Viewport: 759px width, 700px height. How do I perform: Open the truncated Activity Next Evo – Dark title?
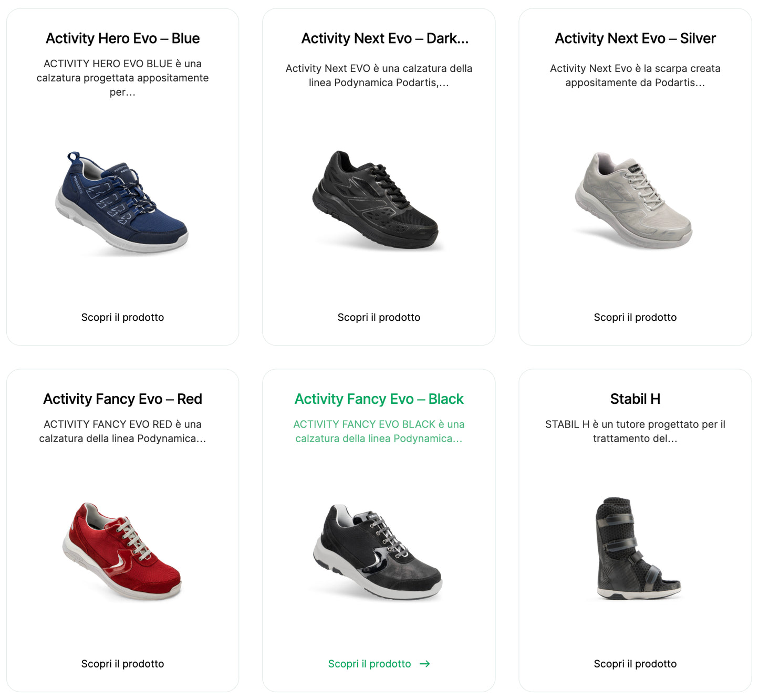(x=379, y=38)
